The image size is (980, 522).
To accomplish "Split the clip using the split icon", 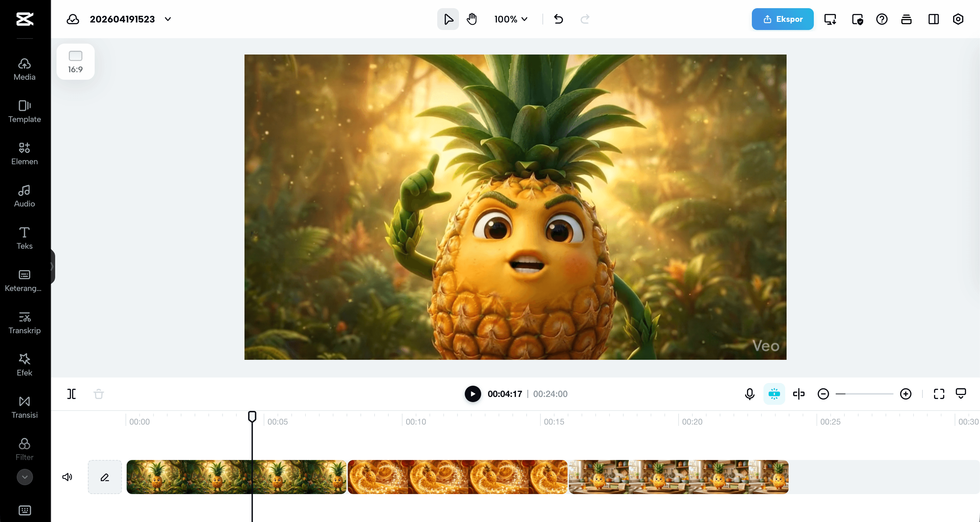I will tap(71, 394).
